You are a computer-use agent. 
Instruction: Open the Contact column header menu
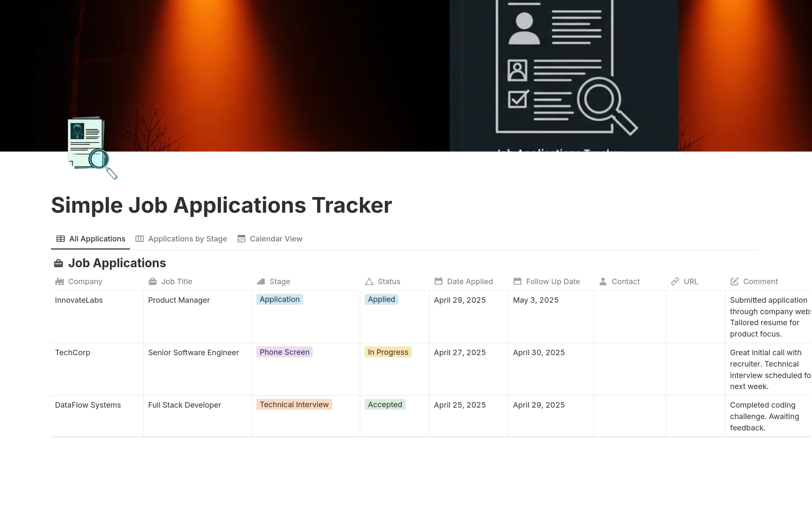pos(630,282)
